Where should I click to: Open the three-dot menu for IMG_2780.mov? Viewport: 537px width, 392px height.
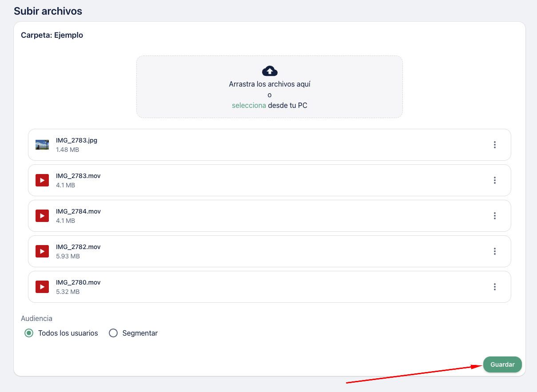pyautogui.click(x=494, y=287)
